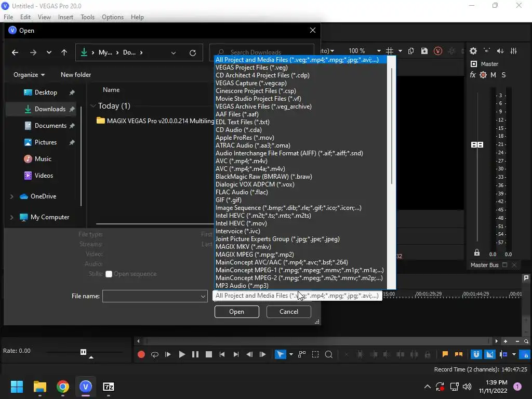Adjust the playback Rate slider
Image resolution: width=532 pixels, height=399 pixels.
point(84,352)
